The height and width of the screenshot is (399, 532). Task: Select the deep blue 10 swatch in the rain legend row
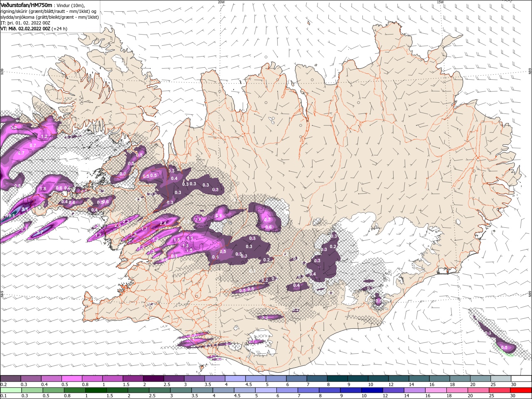pos(372,390)
